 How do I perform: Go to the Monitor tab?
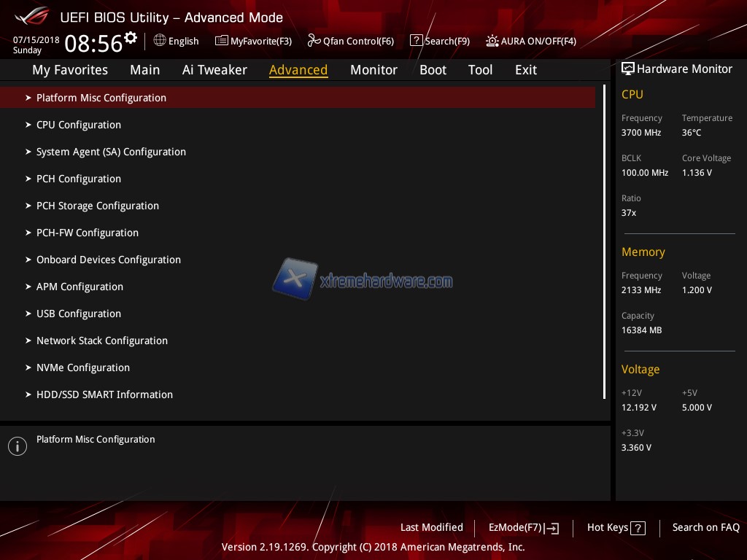tap(373, 70)
